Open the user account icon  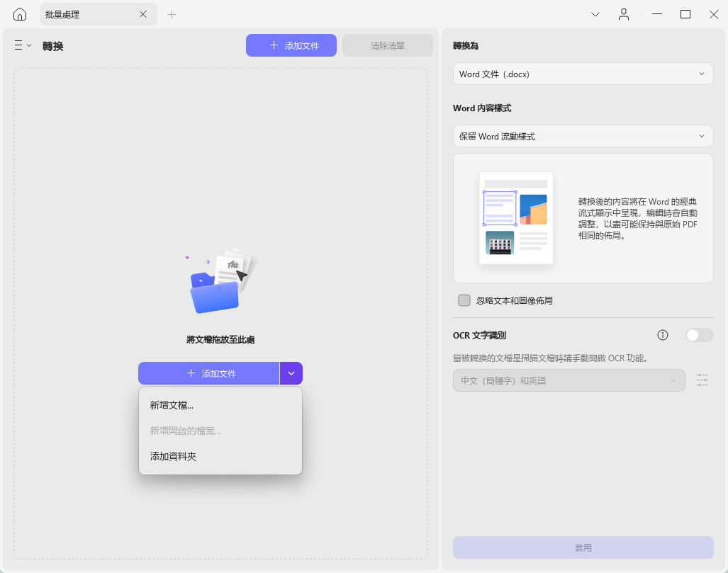pos(624,15)
